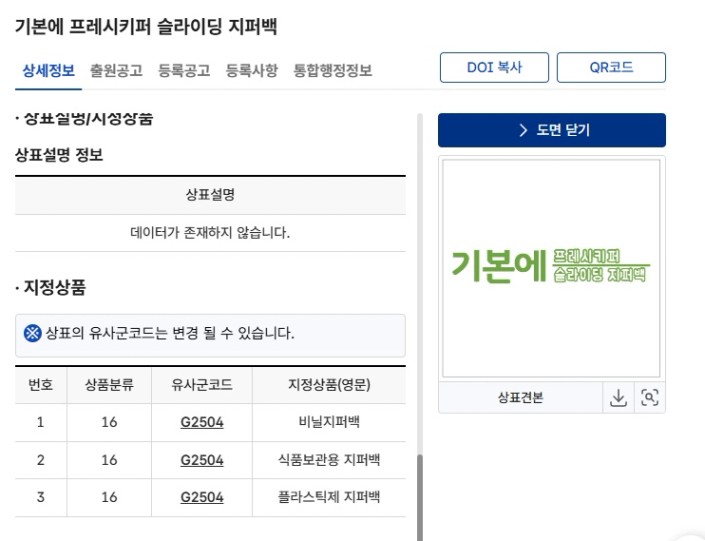
Task: Select the 통합행정정보 tab
Action: click(333, 71)
